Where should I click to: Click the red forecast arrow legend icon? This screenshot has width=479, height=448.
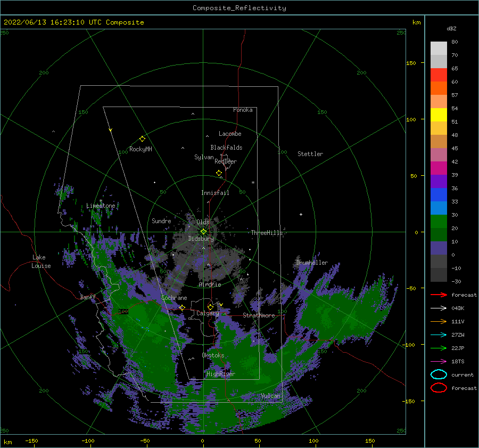pos(439,295)
